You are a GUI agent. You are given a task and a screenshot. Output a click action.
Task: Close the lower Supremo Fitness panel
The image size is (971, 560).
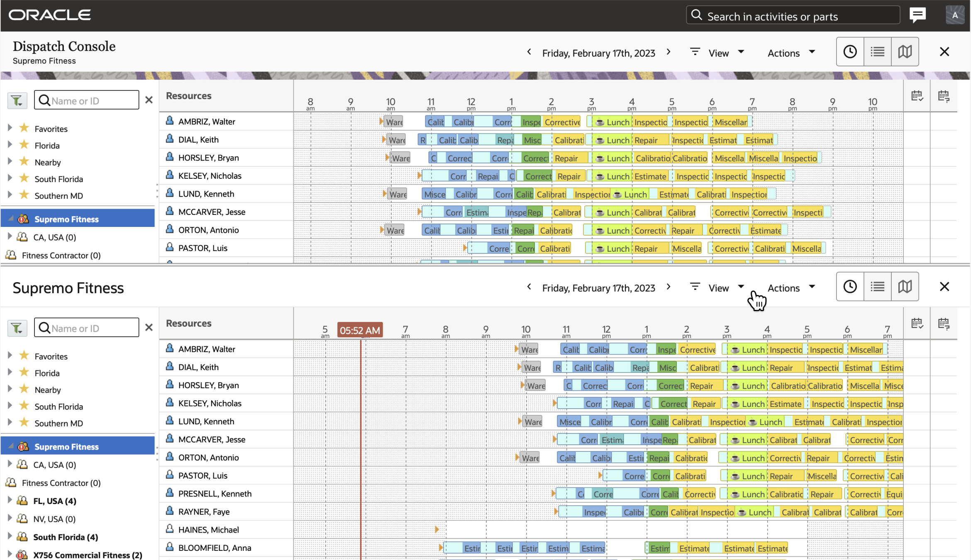coord(944,287)
